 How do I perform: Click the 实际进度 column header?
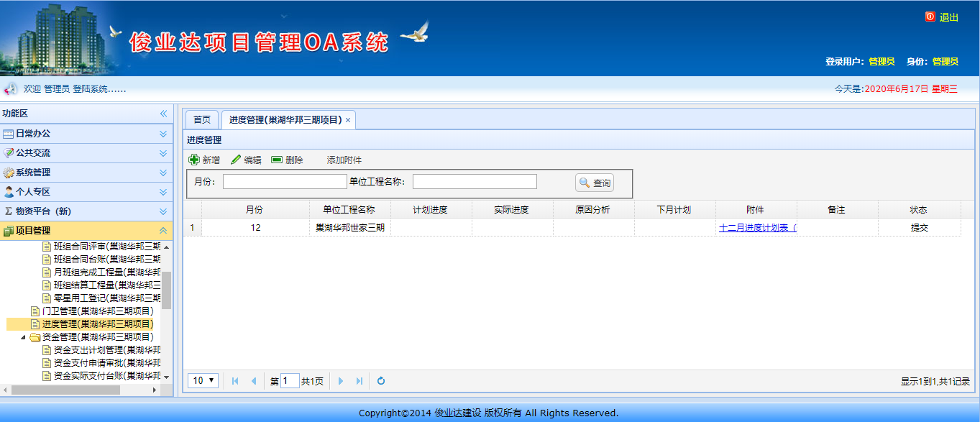(x=513, y=209)
